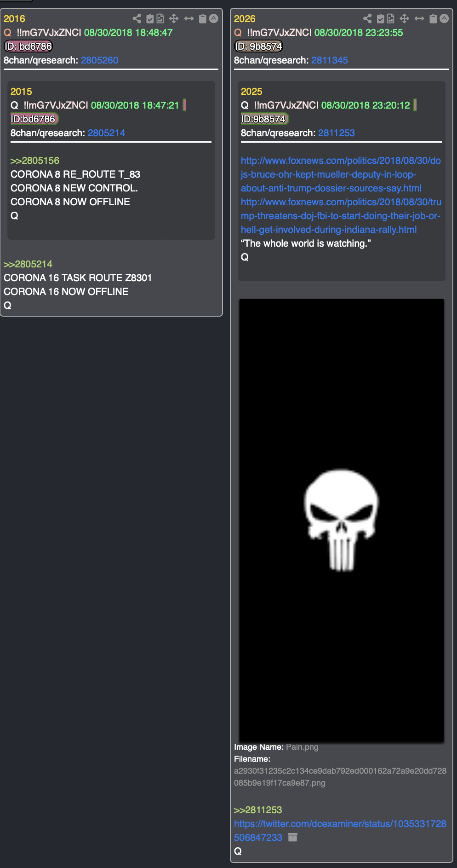Open 8chan post link 2805260
The height and width of the screenshot is (868, 457).
100,60
